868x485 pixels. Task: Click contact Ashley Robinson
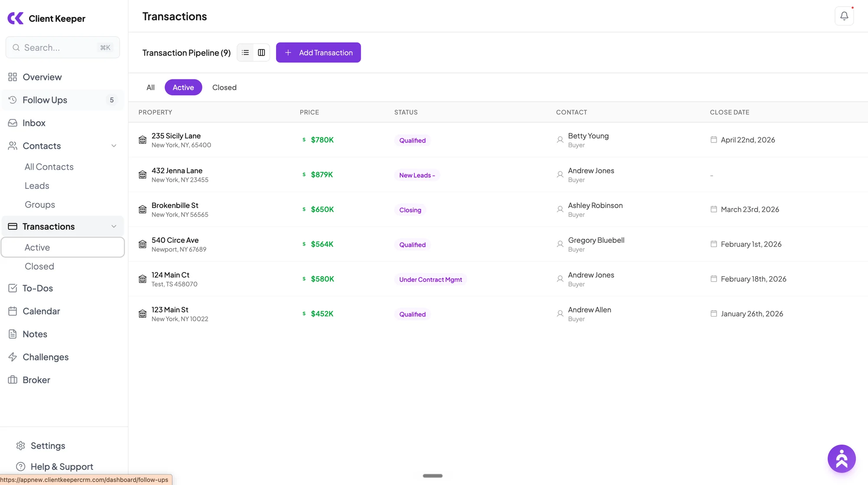pos(595,205)
